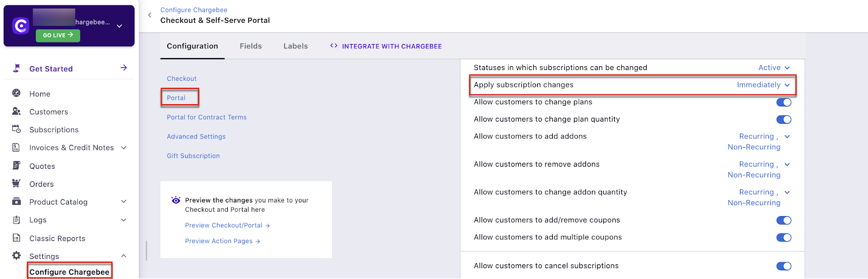Go to Orders in the sidebar
Image resolution: width=868 pixels, height=279 pixels.
(x=41, y=184)
